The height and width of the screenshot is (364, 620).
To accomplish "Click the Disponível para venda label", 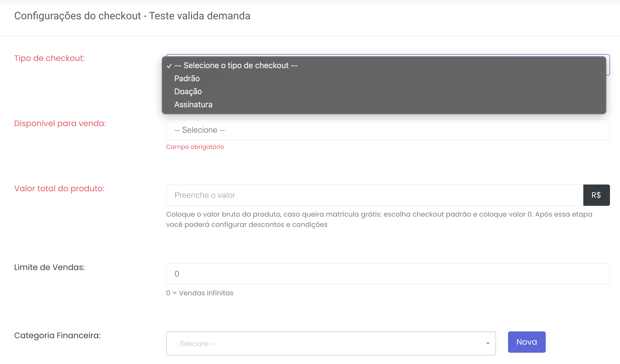I will point(60,123).
